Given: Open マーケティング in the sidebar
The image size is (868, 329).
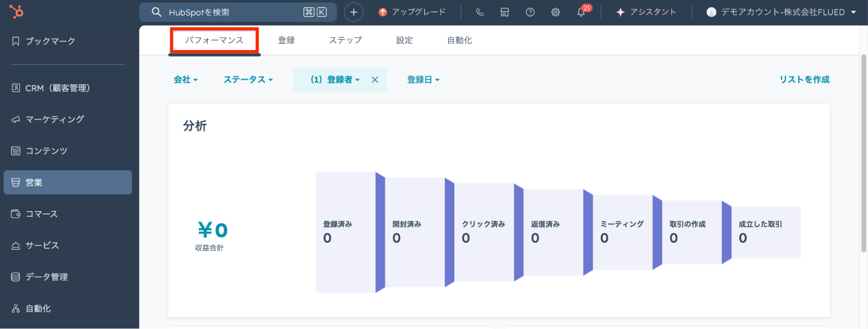Looking at the screenshot, I should 54,119.
